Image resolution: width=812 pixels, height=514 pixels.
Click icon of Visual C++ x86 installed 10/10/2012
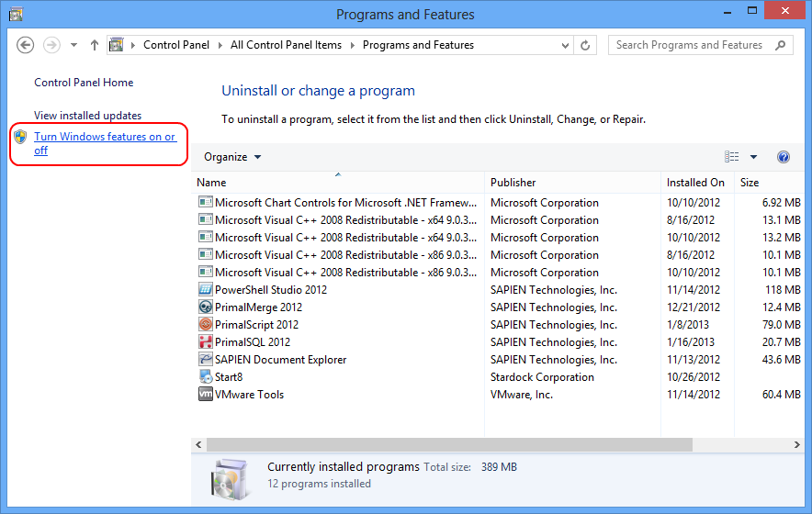pos(206,272)
